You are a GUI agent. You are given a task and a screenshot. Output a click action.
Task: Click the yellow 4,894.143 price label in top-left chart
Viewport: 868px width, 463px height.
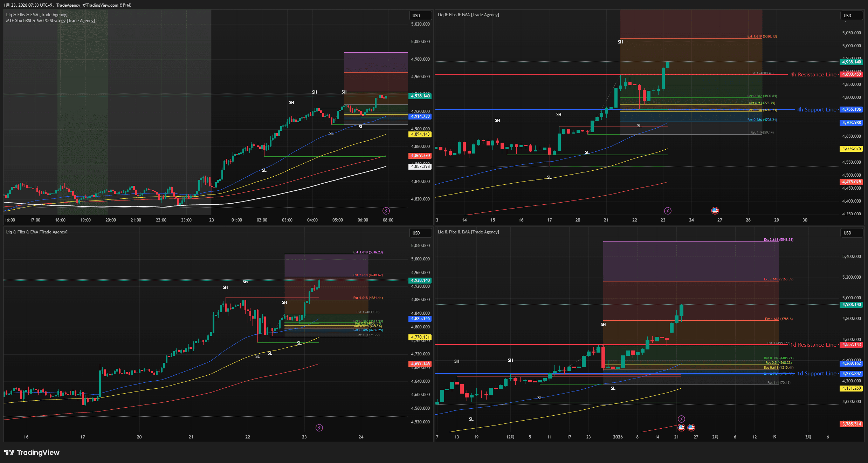point(420,134)
